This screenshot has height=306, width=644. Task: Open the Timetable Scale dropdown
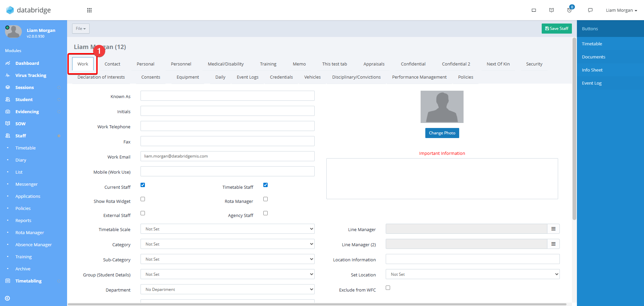coord(227,229)
